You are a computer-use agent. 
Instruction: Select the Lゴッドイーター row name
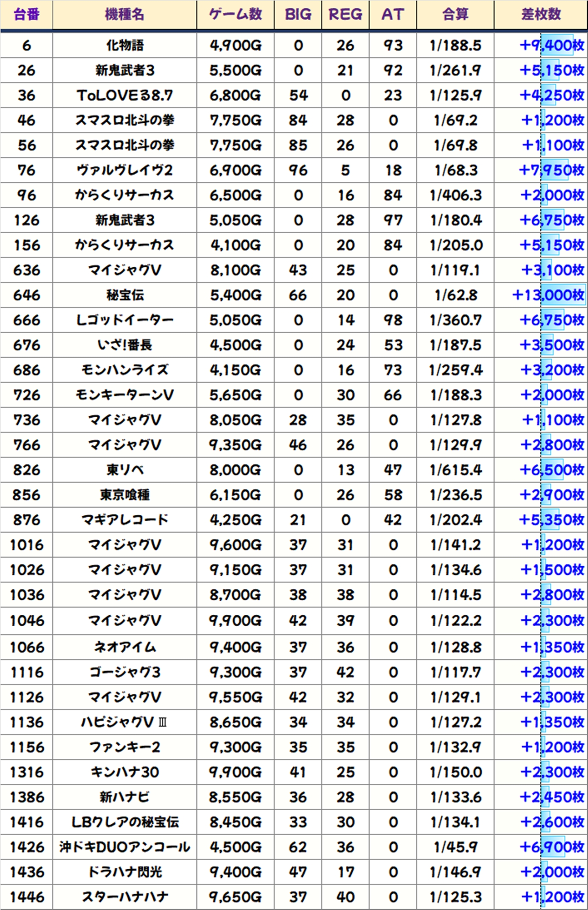124,320
